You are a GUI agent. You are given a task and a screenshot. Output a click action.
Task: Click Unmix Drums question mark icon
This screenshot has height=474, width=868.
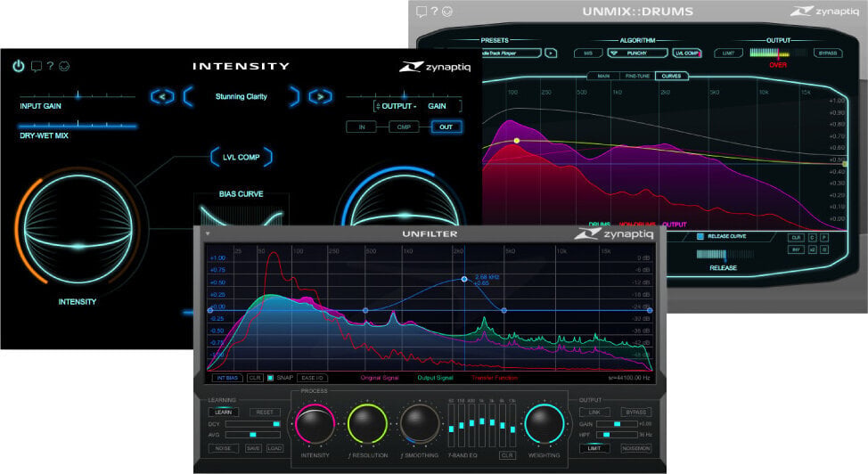(x=435, y=11)
